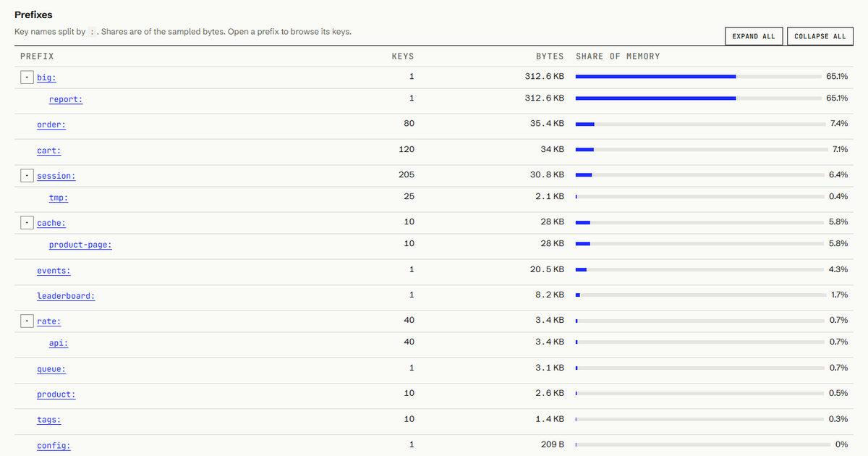
Task: Click the 80 keys count
Action: coord(409,124)
